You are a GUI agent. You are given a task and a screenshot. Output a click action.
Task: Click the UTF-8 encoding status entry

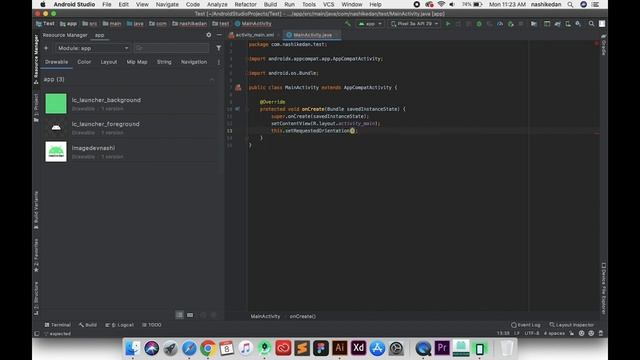coord(532,333)
